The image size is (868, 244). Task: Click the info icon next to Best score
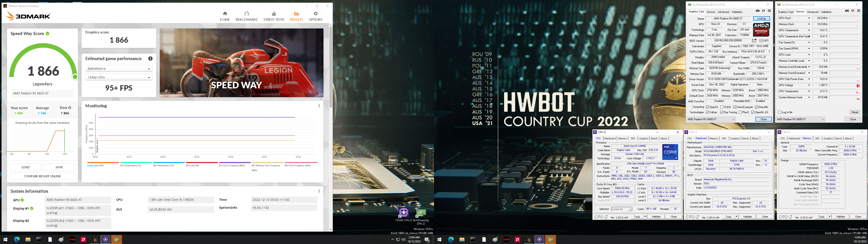point(70,108)
